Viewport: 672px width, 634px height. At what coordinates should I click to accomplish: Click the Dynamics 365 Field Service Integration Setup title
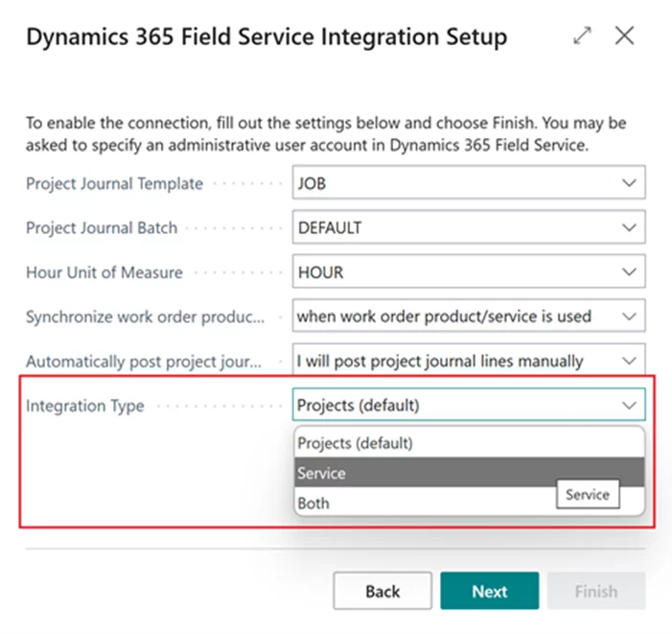click(266, 36)
